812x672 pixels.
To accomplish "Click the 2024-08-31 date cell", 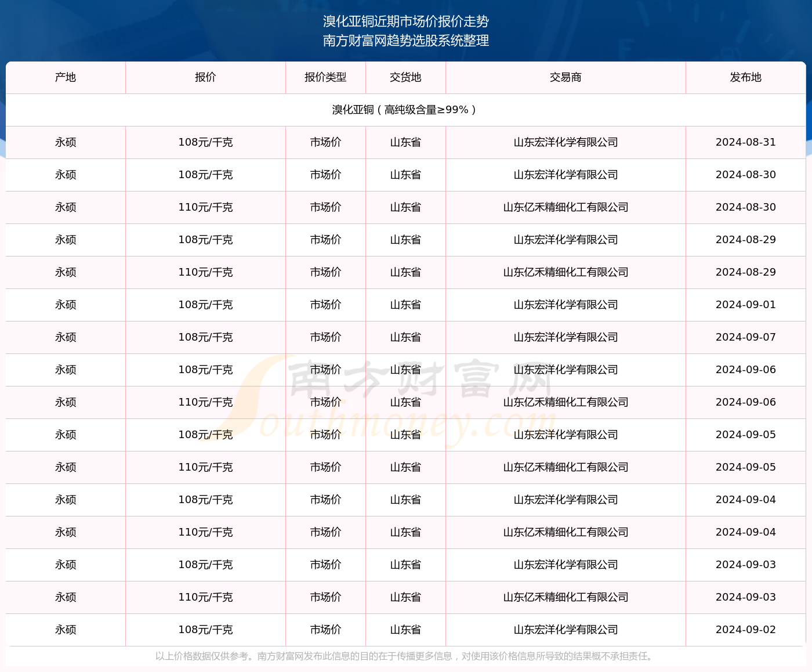I will click(x=745, y=142).
